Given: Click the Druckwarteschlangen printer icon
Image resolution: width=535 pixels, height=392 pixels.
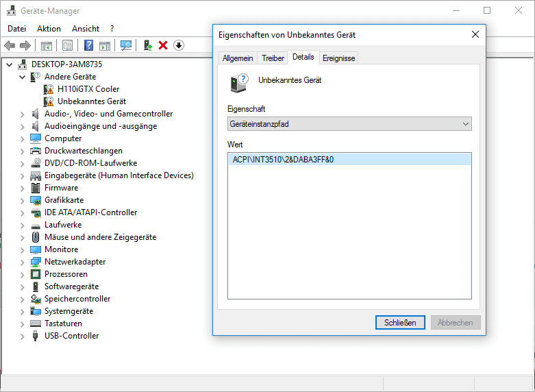Looking at the screenshot, I should click(x=36, y=151).
